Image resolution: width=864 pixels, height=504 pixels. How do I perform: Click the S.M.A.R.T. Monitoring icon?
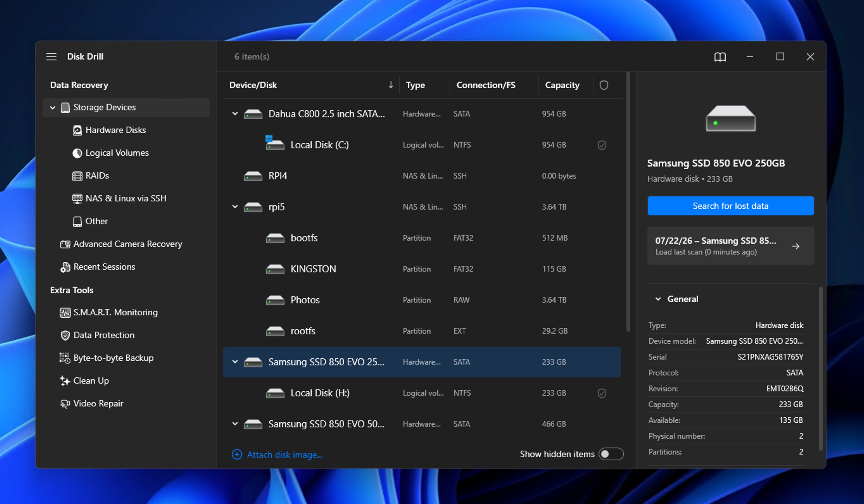65,312
